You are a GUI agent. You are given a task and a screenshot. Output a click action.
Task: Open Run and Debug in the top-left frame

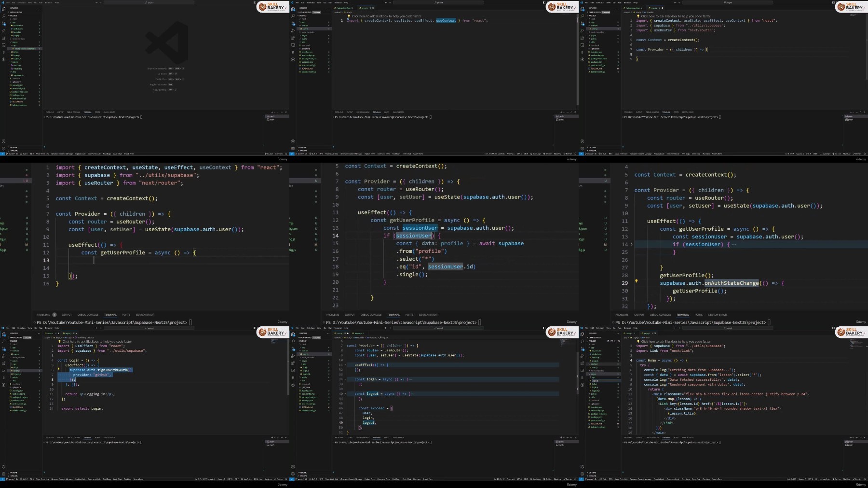coord(4,30)
